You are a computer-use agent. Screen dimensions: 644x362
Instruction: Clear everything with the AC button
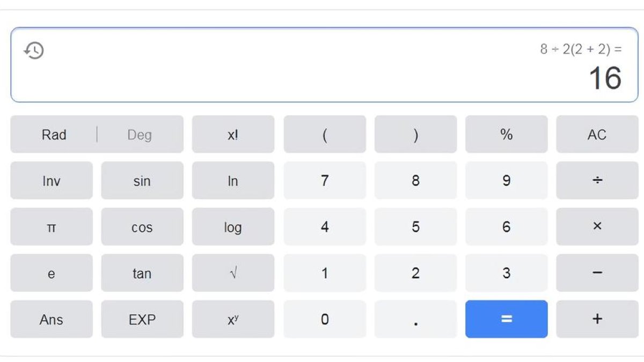597,135
